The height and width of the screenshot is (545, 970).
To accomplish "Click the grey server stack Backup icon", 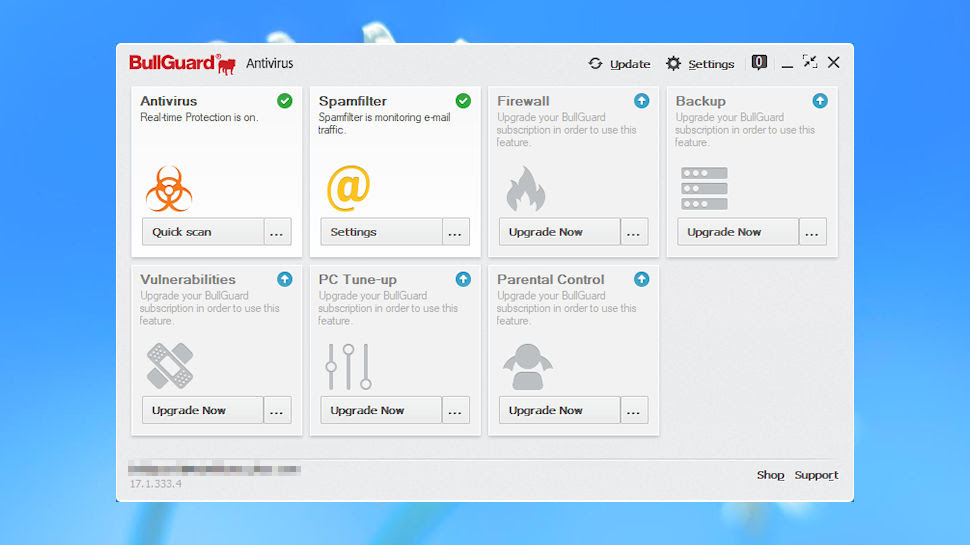I will coord(704,188).
